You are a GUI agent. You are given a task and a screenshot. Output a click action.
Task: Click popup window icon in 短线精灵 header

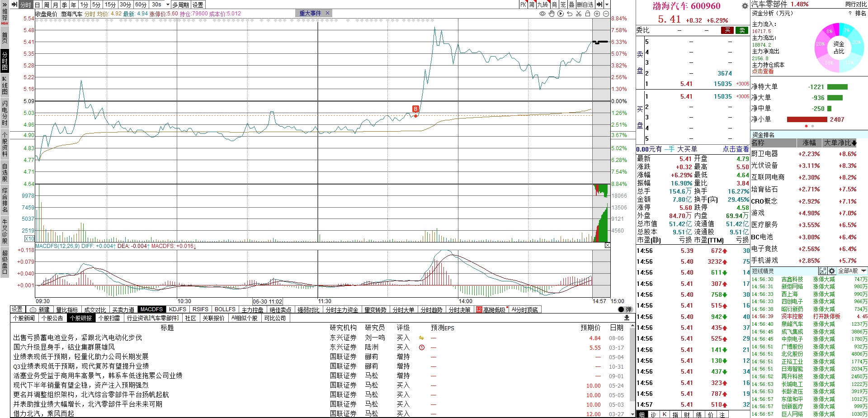823,271
